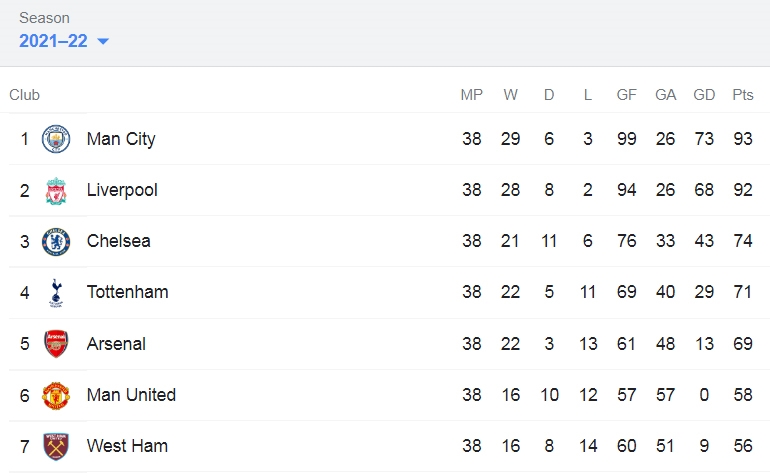The width and height of the screenshot is (770, 476).
Task: Click the Arsenal cannon crest
Action: pos(56,344)
